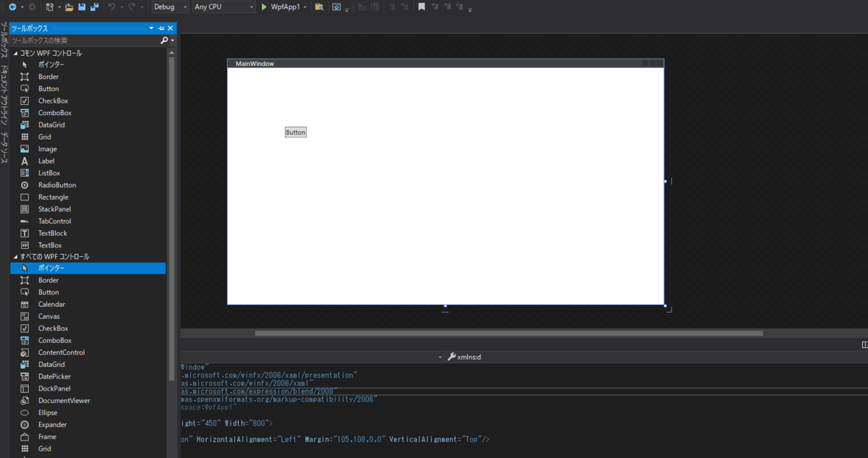
Task: Select the ListBox control in the toolbox
Action: (x=88, y=173)
